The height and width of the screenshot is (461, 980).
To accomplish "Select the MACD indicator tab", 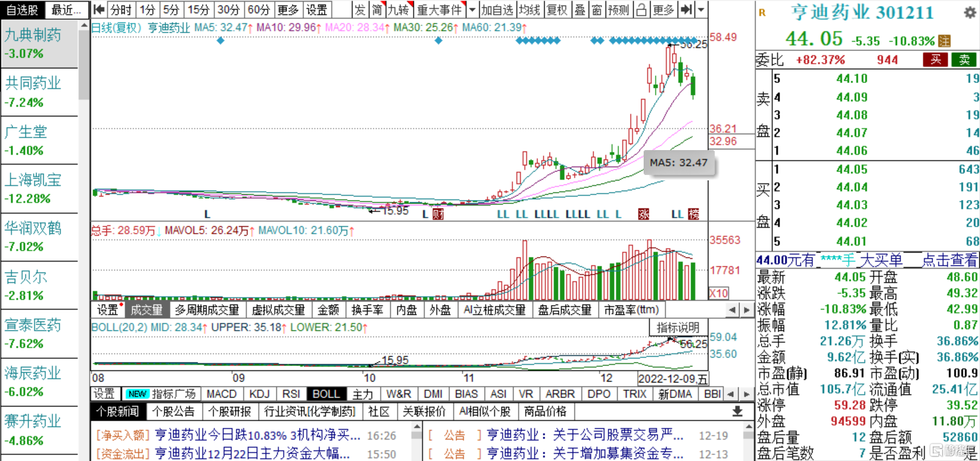I will point(222,394).
